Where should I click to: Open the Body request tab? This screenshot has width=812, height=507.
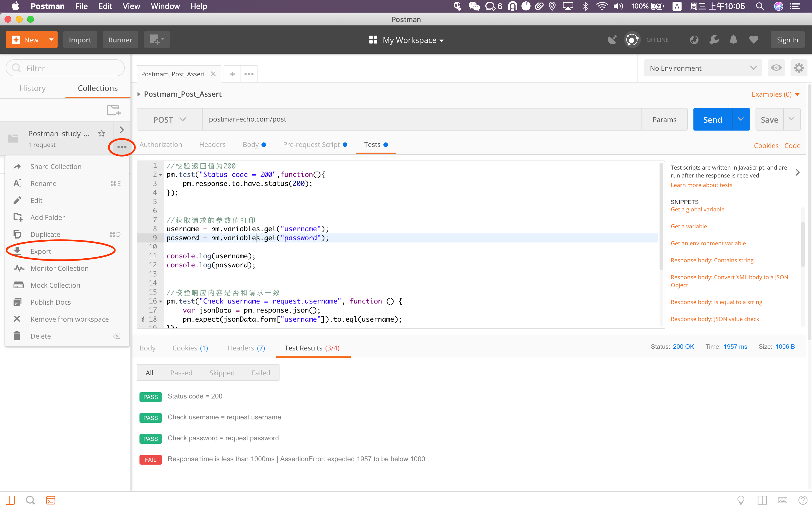(x=254, y=144)
